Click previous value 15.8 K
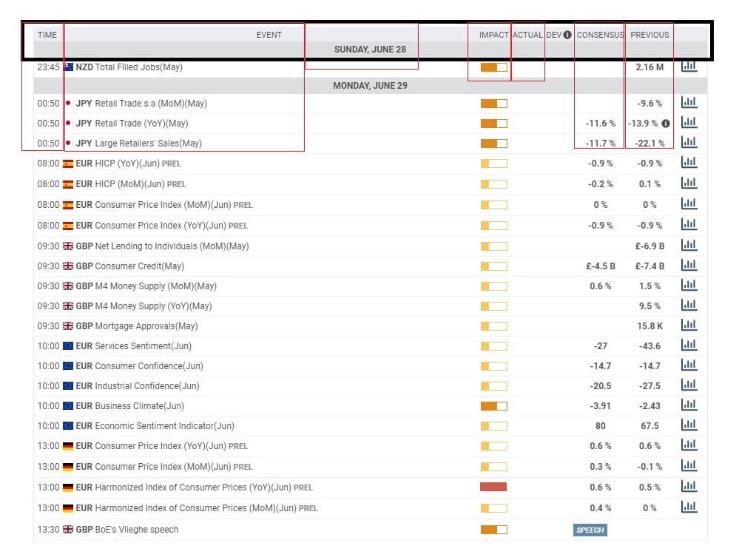 (x=650, y=326)
